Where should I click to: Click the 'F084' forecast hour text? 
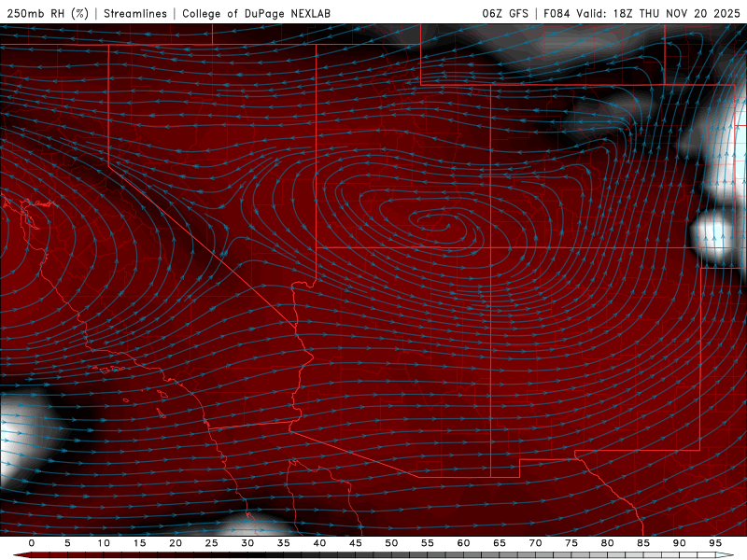tap(557, 13)
